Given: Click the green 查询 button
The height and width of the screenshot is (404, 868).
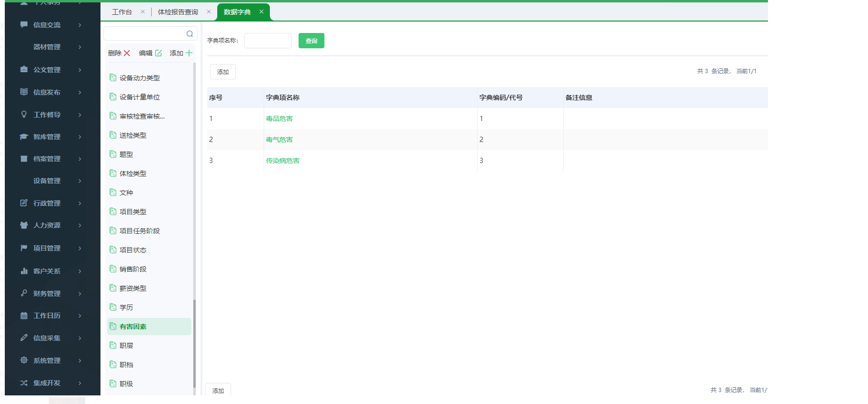Looking at the screenshot, I should [312, 41].
